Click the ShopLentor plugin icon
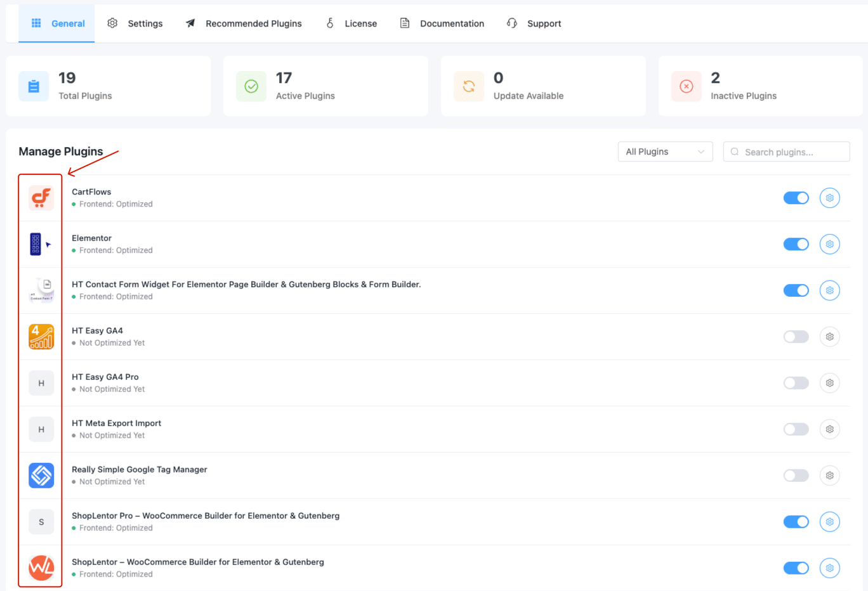The height and width of the screenshot is (591, 868). 41,568
